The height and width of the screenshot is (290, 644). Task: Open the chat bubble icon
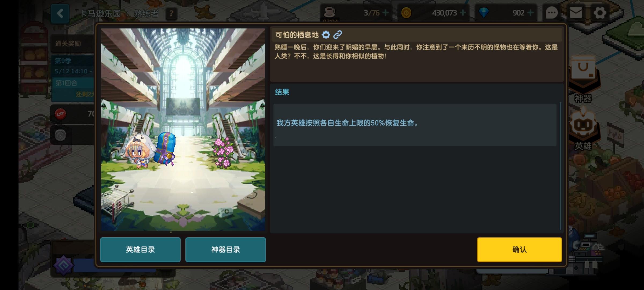click(x=552, y=13)
